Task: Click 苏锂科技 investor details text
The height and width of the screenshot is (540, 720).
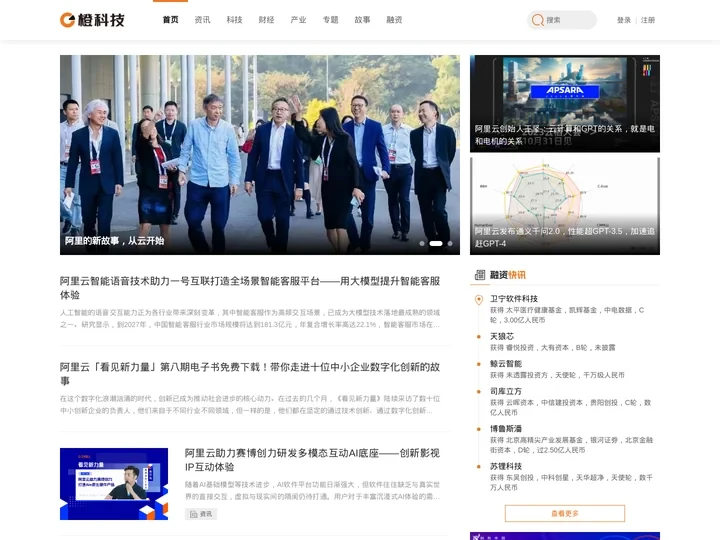Action: coord(571,482)
